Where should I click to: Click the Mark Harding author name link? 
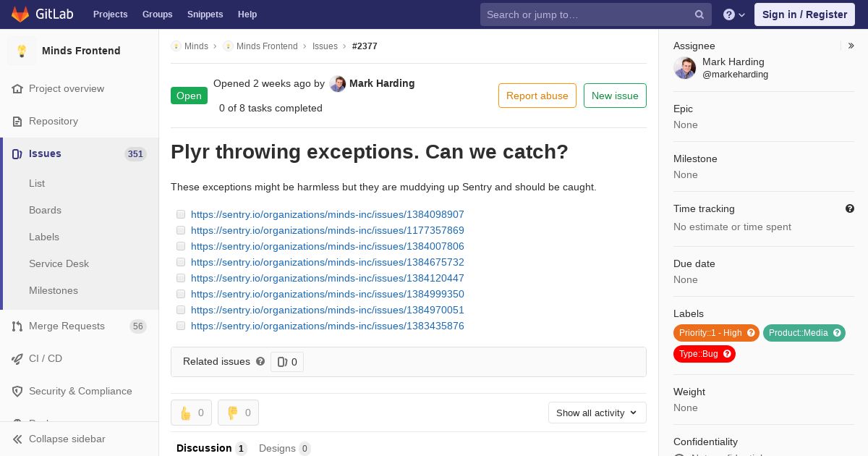click(x=382, y=83)
